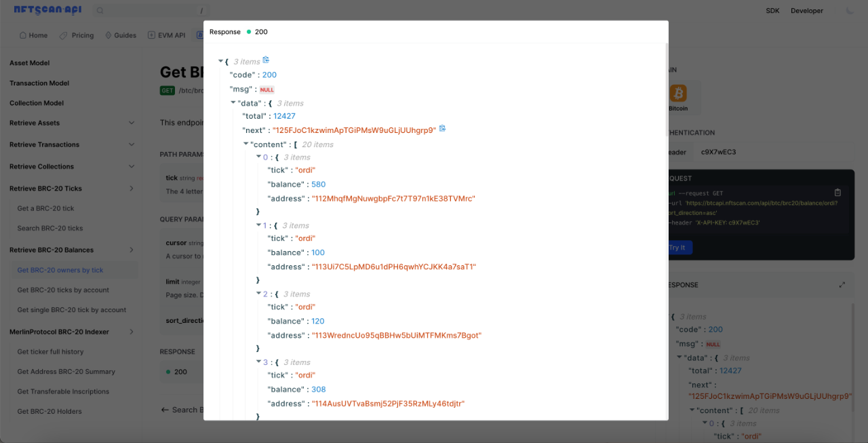Image resolution: width=868 pixels, height=443 pixels.
Task: Open the SDK link in header
Action: (772, 11)
